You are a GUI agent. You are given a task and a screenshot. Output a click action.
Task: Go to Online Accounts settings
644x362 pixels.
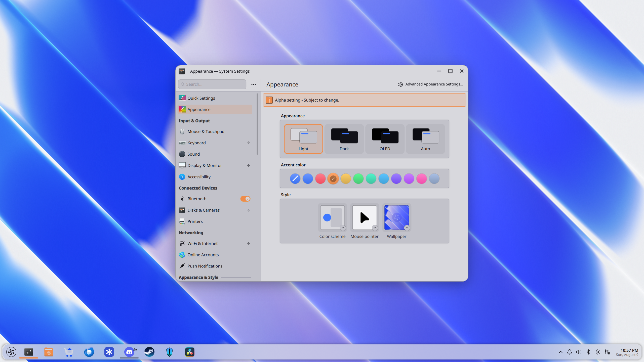[x=215, y=255]
